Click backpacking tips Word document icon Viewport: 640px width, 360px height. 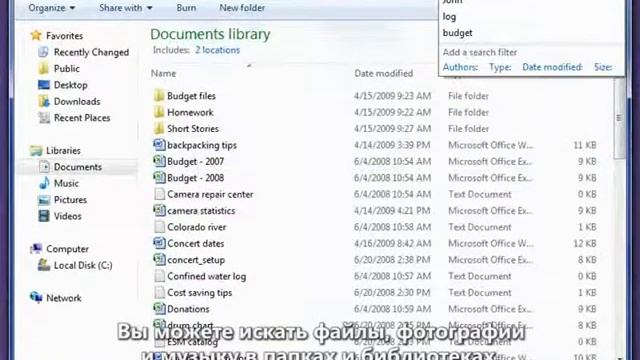click(159, 145)
